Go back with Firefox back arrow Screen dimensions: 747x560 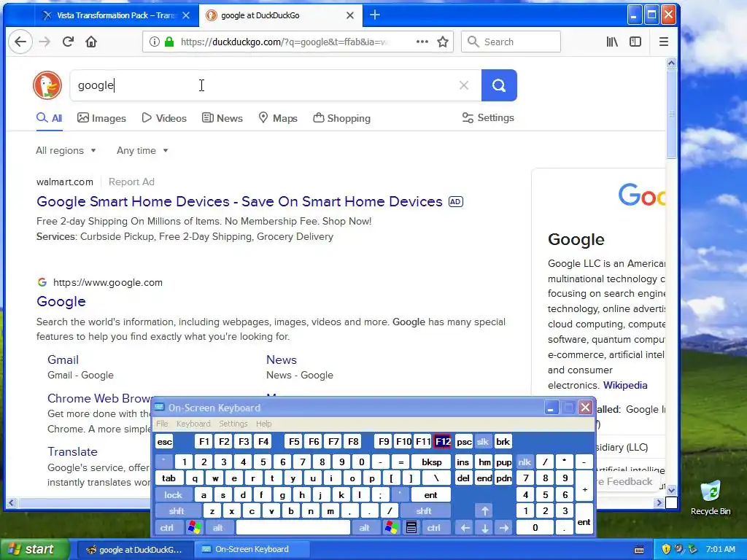pyautogui.click(x=20, y=42)
